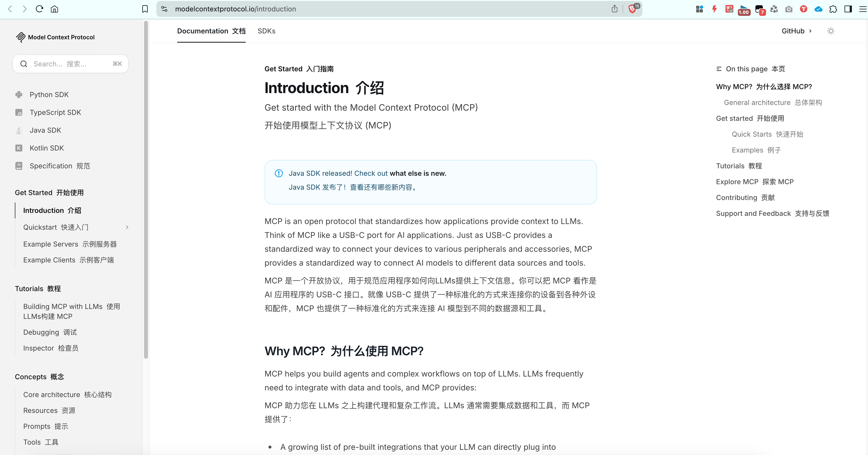Click the Model Context Protocol logo

[21, 37]
